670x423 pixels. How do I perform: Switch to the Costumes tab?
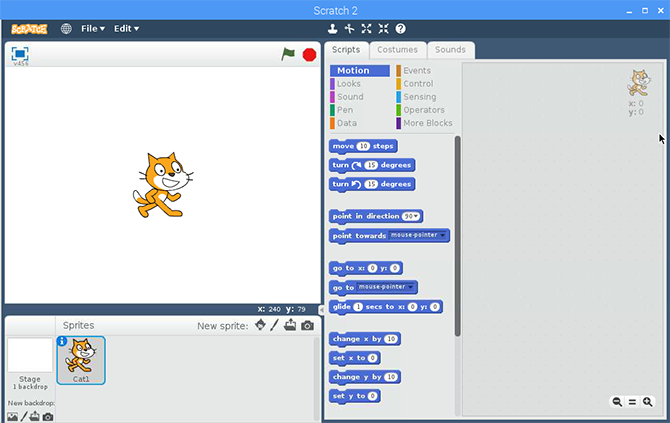[x=397, y=49]
